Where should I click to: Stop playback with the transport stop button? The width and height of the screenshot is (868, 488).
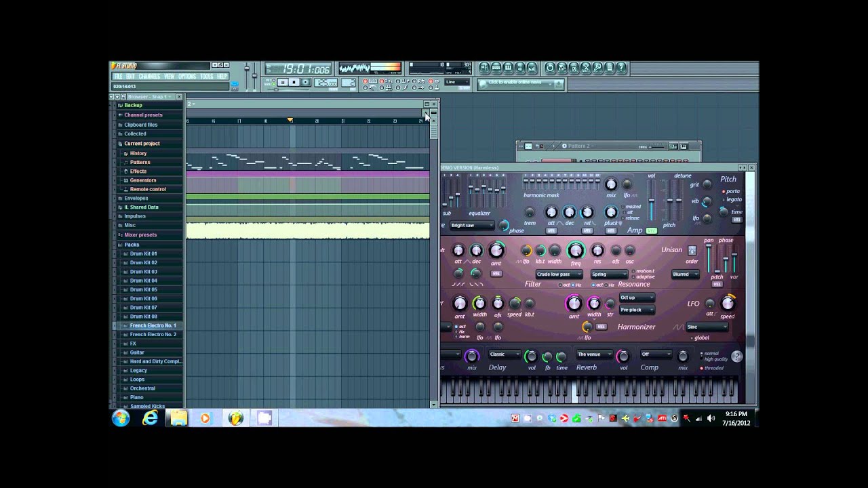point(294,82)
